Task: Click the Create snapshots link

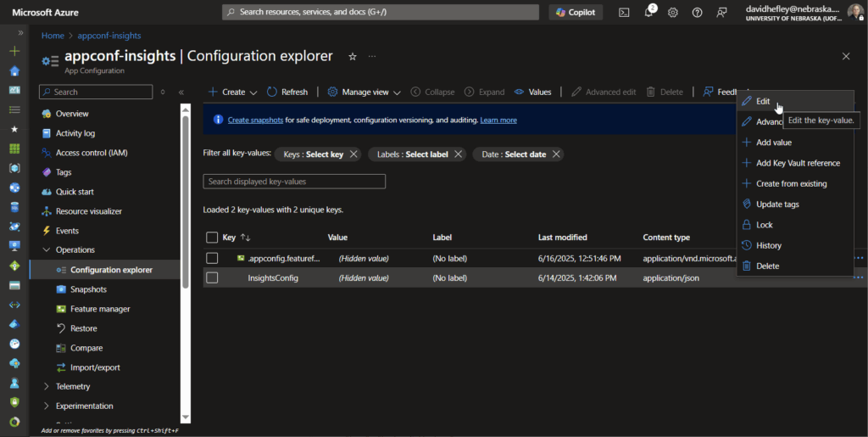Action: pos(255,120)
